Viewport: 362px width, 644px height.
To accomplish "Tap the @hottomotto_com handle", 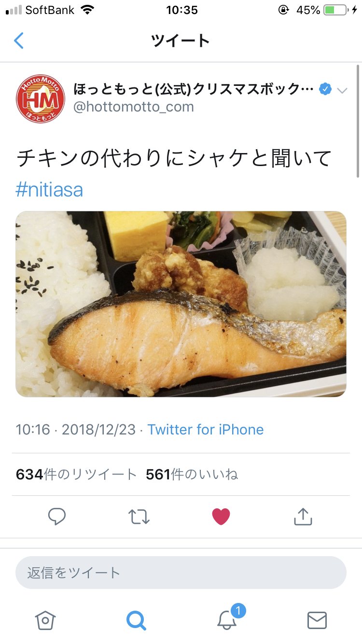I will (134, 107).
